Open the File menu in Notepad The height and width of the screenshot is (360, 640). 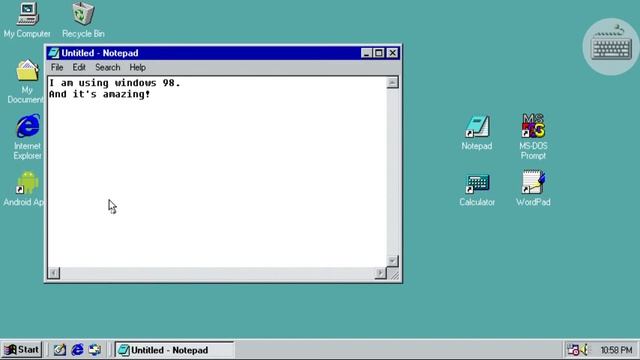click(57, 67)
